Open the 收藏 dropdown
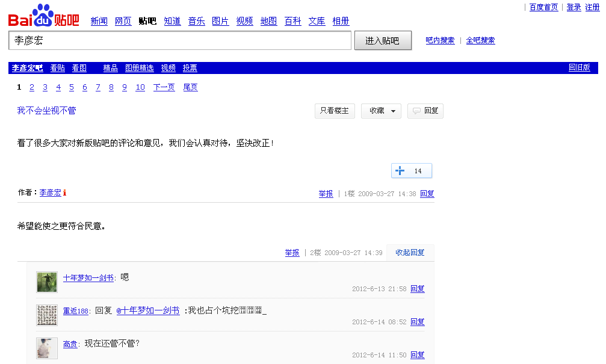Viewport: 606px width, 364px height. [x=381, y=111]
